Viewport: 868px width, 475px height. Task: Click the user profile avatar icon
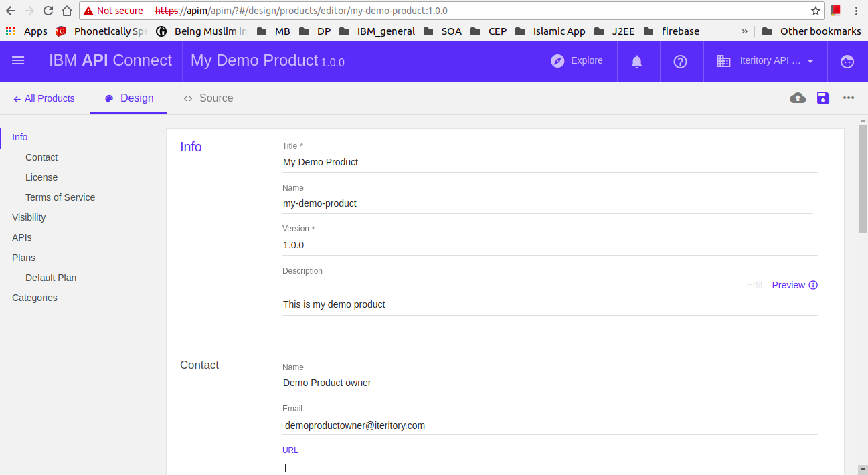click(847, 62)
